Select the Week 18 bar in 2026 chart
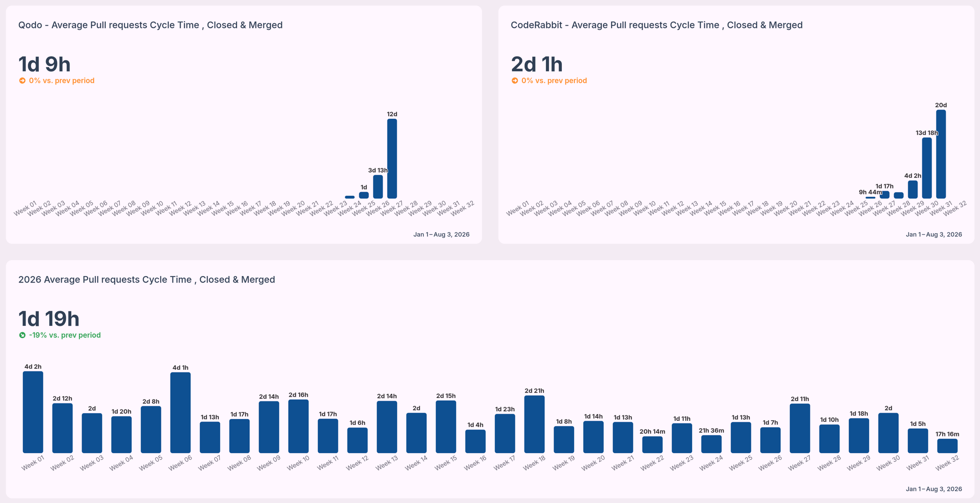The width and height of the screenshot is (980, 503). coord(534,424)
